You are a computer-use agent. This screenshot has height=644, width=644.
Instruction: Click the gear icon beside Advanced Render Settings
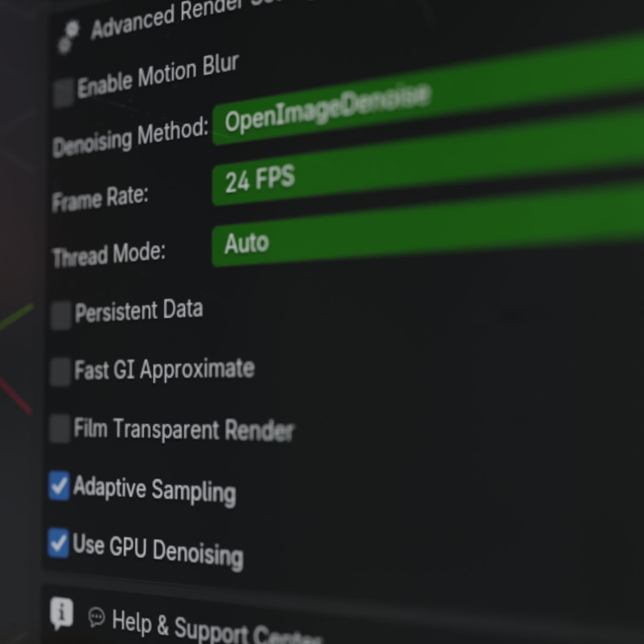pos(68,37)
